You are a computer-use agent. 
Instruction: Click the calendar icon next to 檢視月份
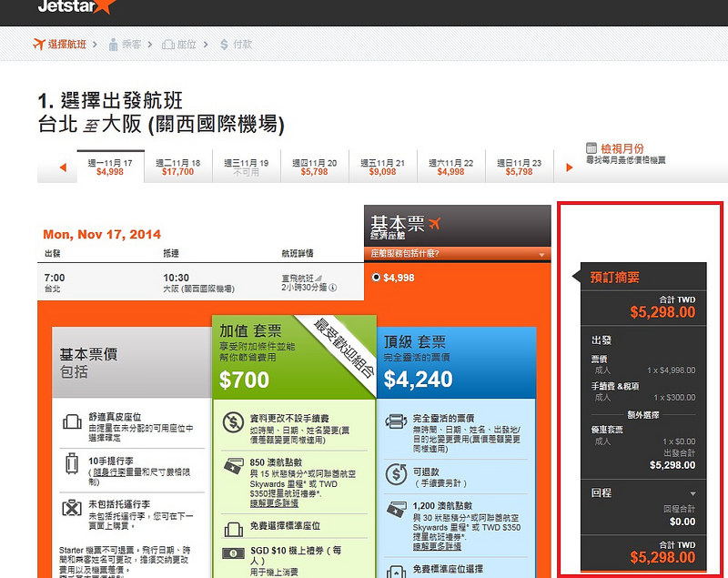pos(591,148)
